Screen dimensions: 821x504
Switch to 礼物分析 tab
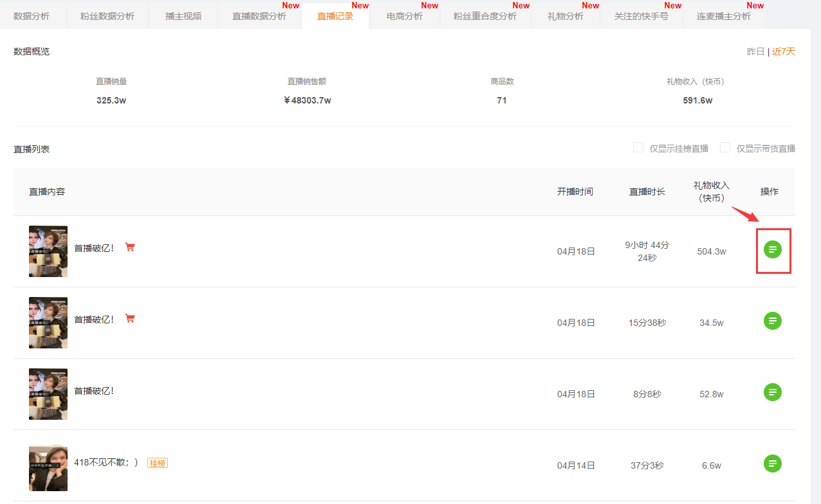566,16
